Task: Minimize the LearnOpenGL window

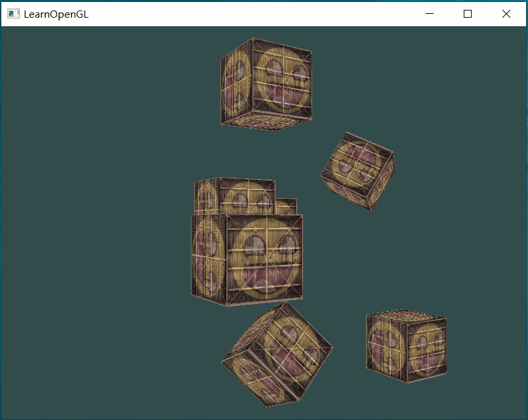Action: point(430,14)
